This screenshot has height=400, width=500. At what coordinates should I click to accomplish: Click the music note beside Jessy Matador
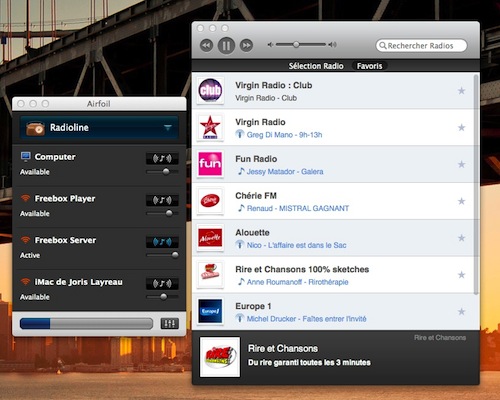tap(241, 171)
